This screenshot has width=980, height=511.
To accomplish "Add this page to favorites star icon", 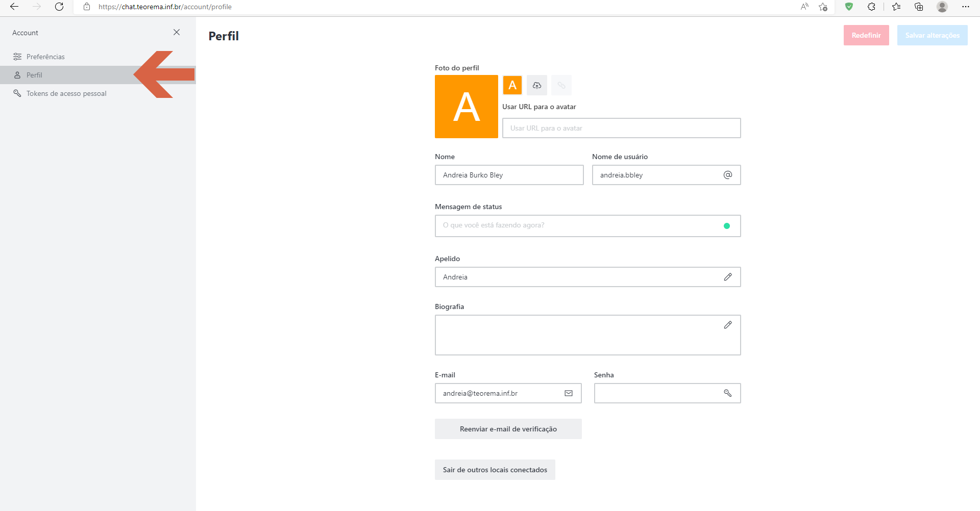I will [823, 7].
